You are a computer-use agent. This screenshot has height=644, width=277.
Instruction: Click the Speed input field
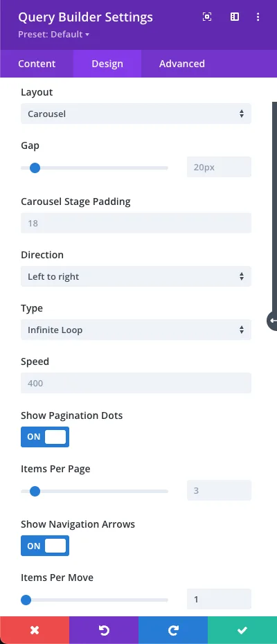(x=136, y=383)
